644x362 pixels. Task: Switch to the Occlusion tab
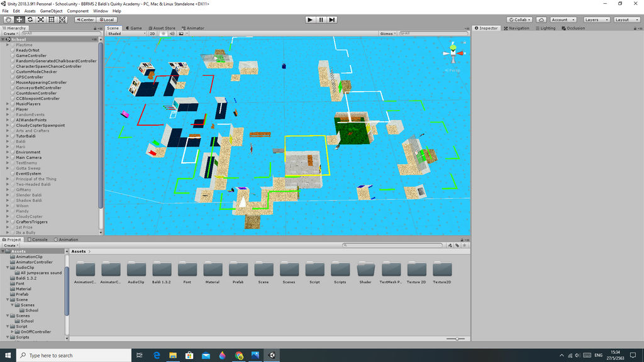click(573, 28)
